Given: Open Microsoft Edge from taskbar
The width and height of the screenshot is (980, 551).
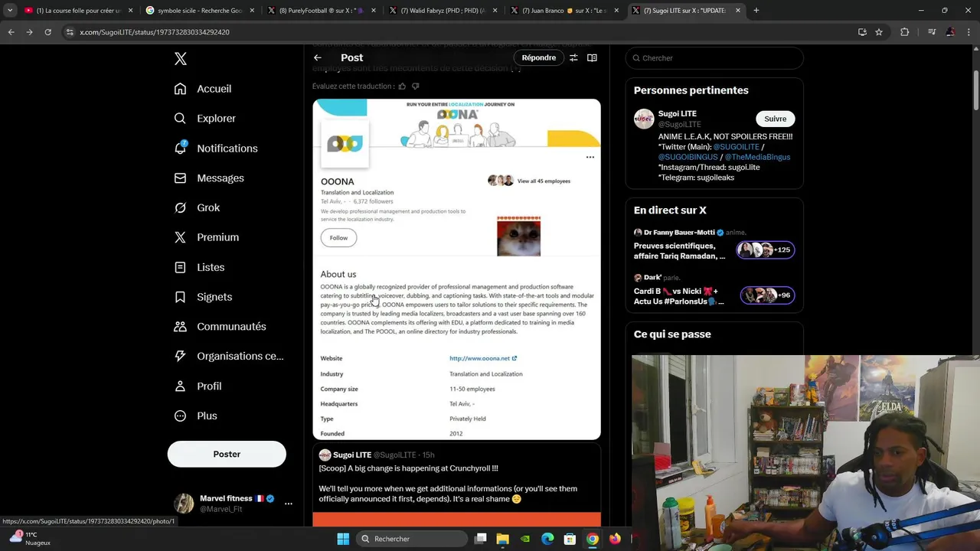Looking at the screenshot, I should [547, 539].
